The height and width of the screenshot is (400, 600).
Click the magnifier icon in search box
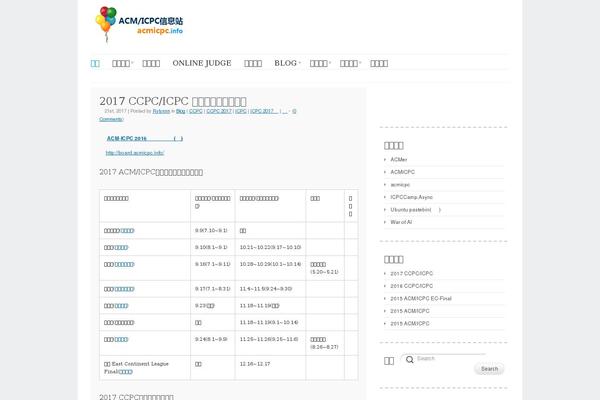pos(409,359)
